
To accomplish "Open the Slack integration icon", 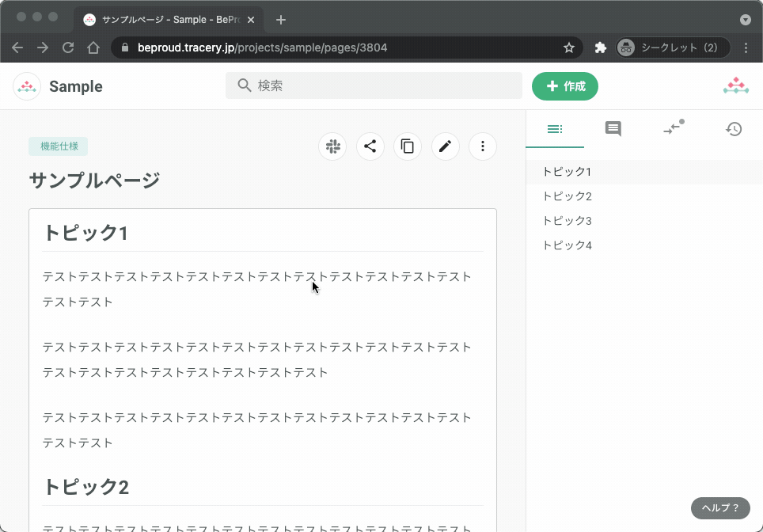I will coord(332,146).
